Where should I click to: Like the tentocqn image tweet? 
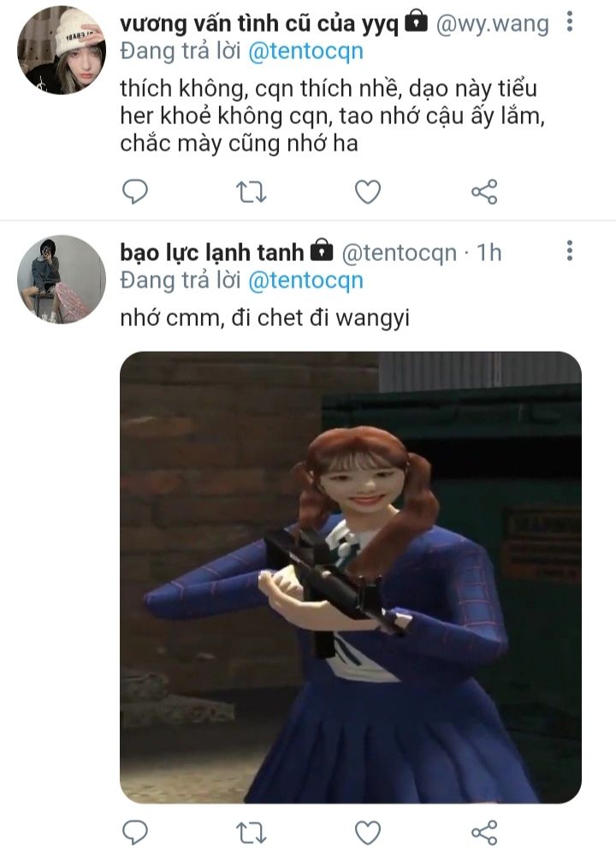[x=368, y=833]
